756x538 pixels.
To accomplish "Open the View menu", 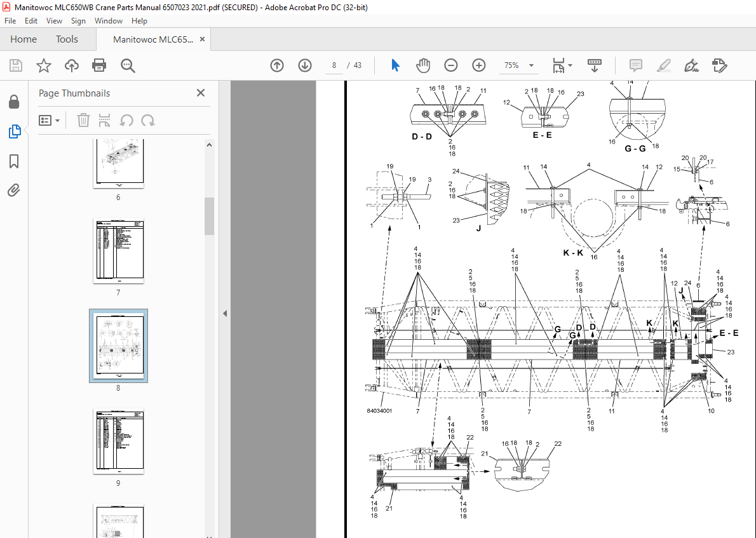I will [54, 21].
